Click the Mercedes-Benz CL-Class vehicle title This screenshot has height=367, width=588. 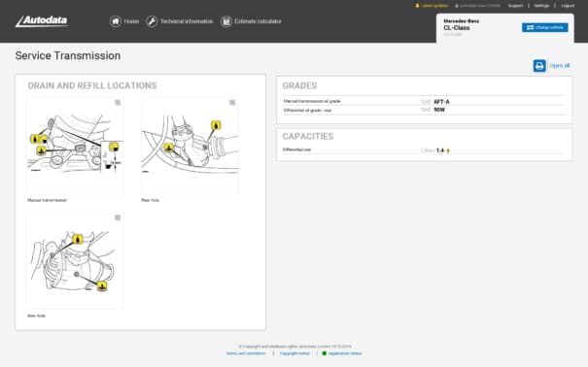[x=462, y=24]
